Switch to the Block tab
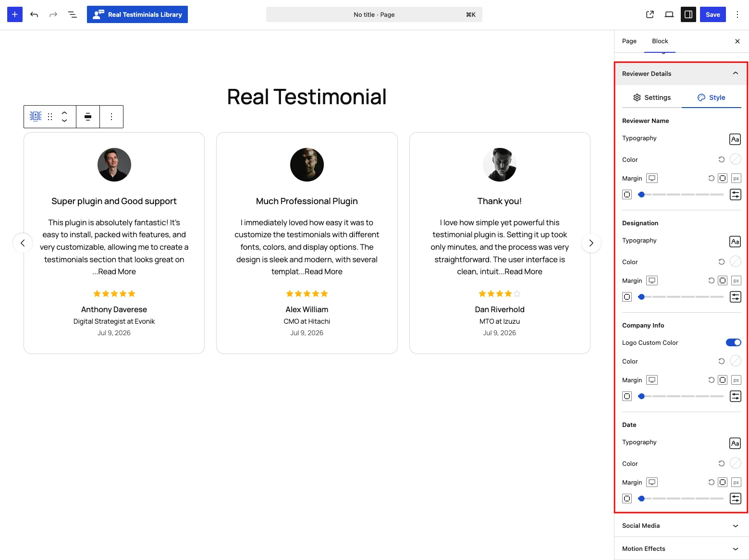The width and height of the screenshot is (749, 560). point(660,41)
